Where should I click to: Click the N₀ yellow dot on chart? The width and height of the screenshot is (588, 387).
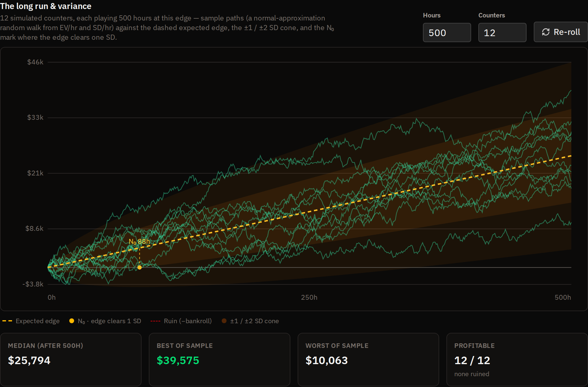click(x=139, y=267)
